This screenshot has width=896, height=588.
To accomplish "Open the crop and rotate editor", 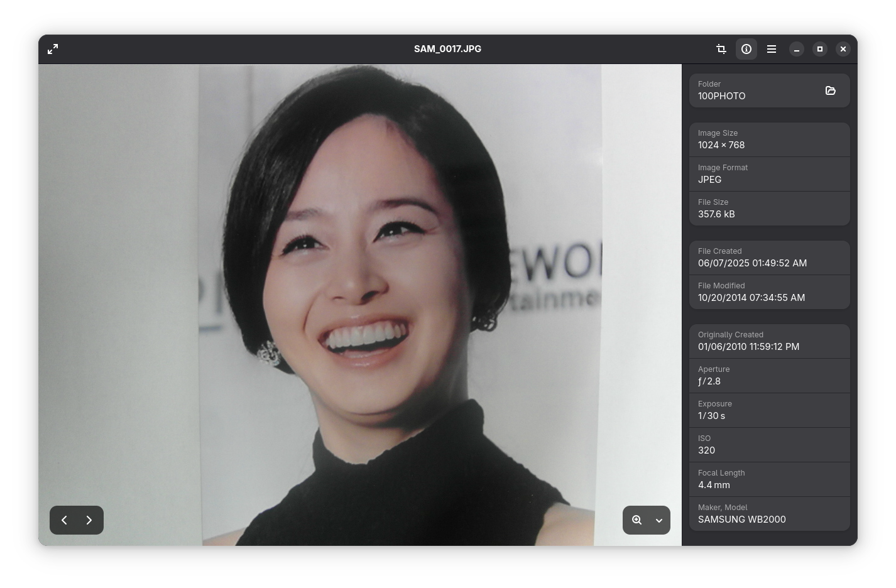I will point(721,49).
